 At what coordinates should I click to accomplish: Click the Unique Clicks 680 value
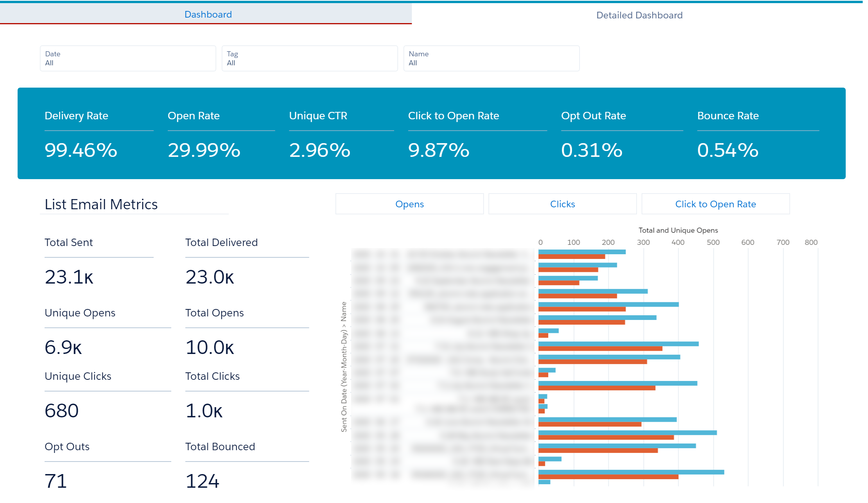click(x=62, y=411)
